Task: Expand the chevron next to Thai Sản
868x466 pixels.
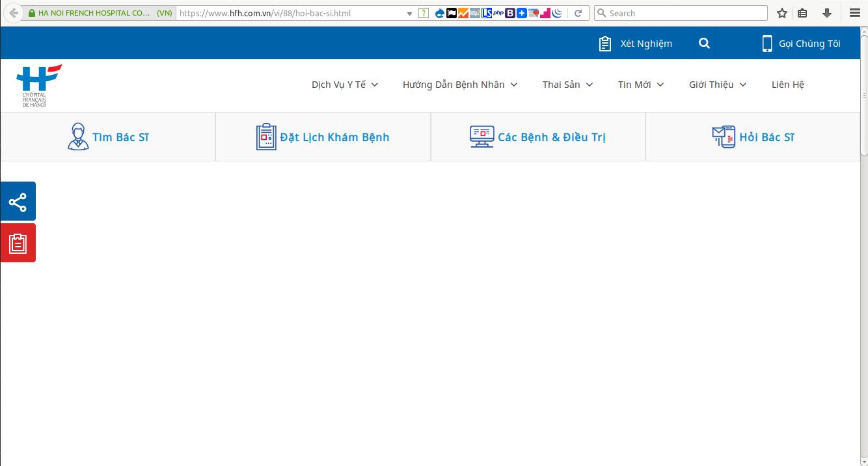Action: pyautogui.click(x=590, y=85)
